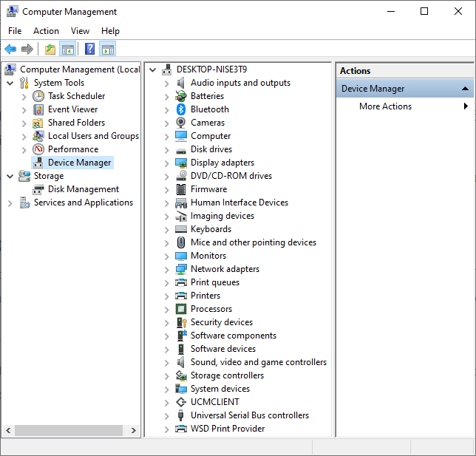Click the Security devices key icon
The height and width of the screenshot is (456, 476).
click(x=181, y=322)
